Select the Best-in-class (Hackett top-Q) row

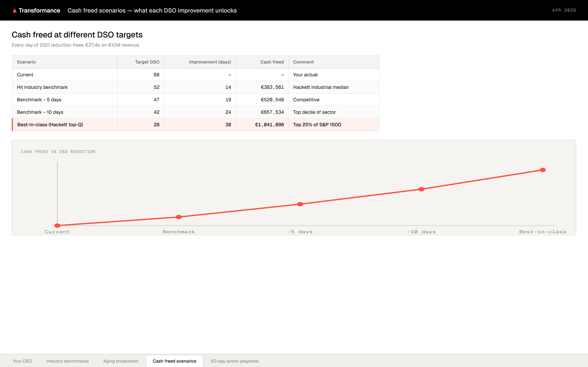click(50, 125)
